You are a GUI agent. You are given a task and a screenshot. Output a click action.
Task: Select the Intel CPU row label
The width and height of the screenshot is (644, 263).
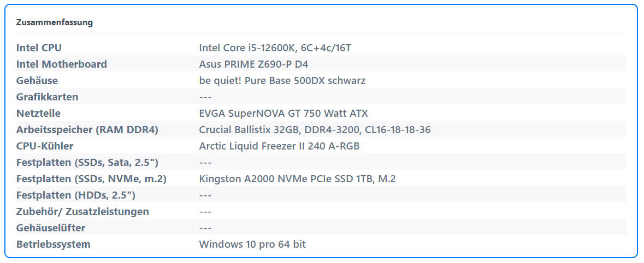(39, 48)
